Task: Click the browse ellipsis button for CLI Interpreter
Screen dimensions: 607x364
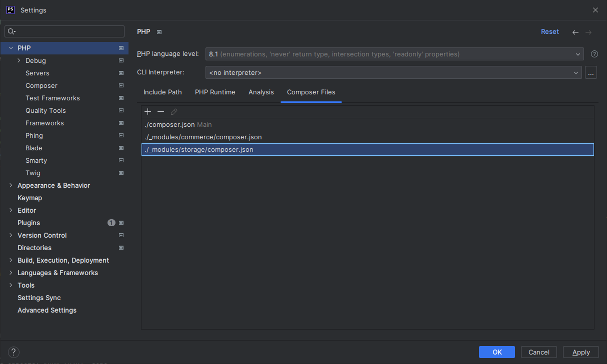Action: point(591,73)
